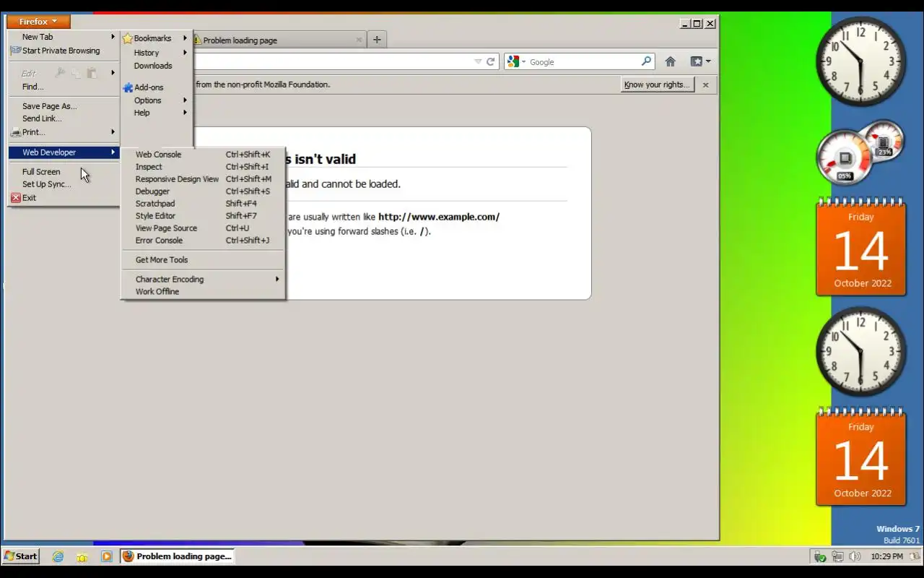
Task: Choose Full Screen from the menu
Action: click(64, 172)
